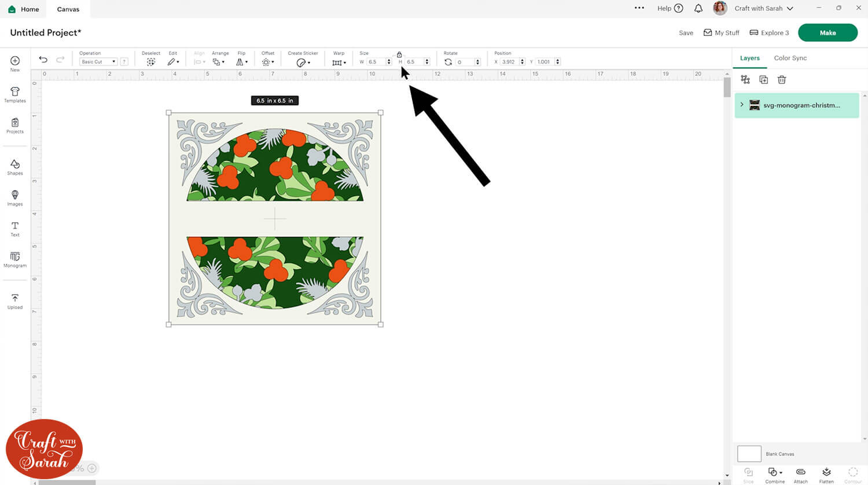The image size is (868, 485).
Task: Click the X position stepper arrows
Action: (x=523, y=62)
